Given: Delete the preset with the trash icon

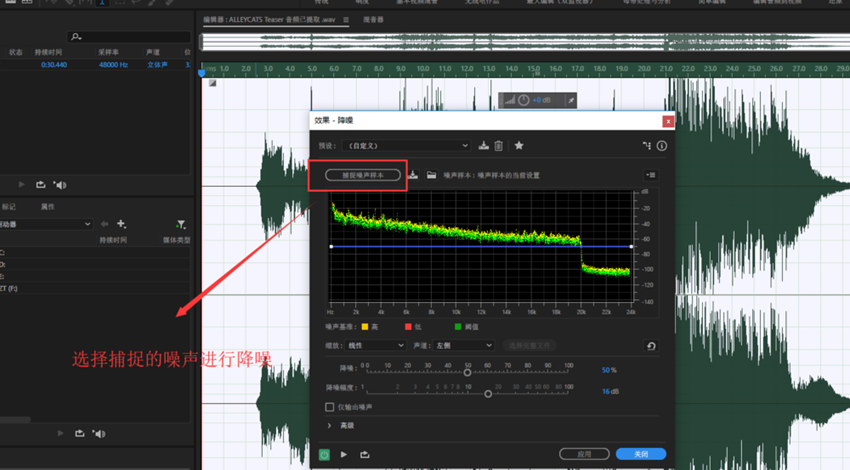Looking at the screenshot, I should pyautogui.click(x=499, y=146).
